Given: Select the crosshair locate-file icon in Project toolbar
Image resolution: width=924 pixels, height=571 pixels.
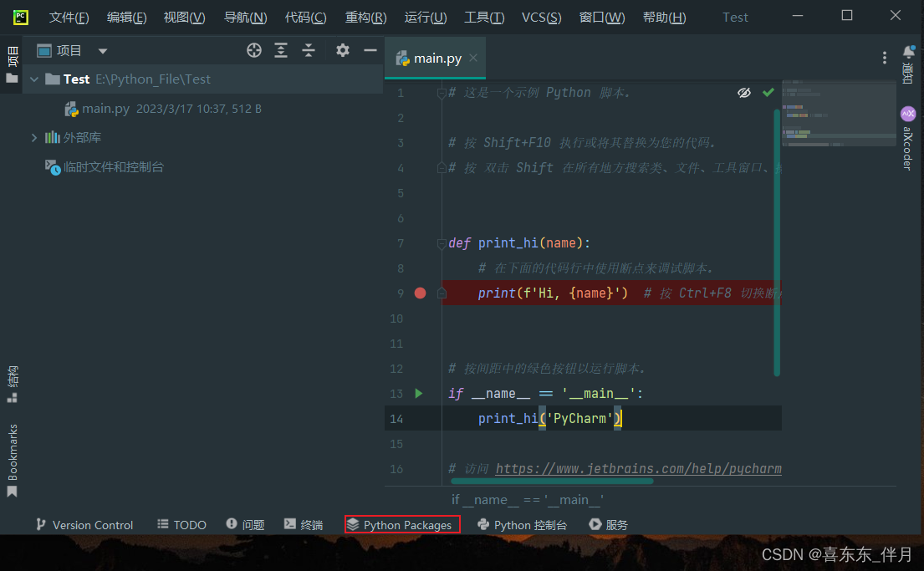Looking at the screenshot, I should pos(253,50).
